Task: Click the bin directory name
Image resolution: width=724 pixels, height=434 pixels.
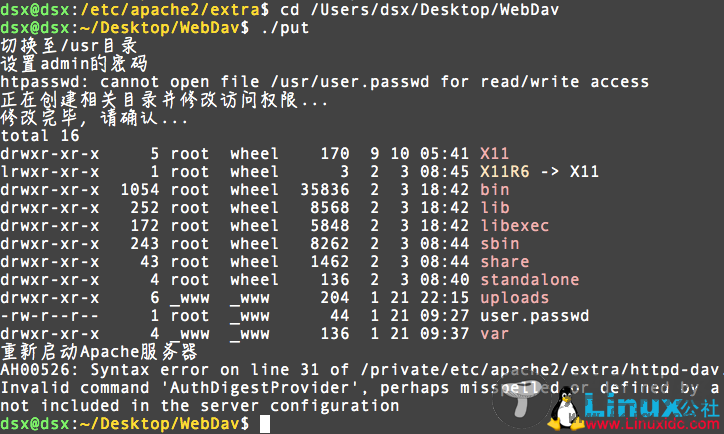Action: click(x=495, y=189)
